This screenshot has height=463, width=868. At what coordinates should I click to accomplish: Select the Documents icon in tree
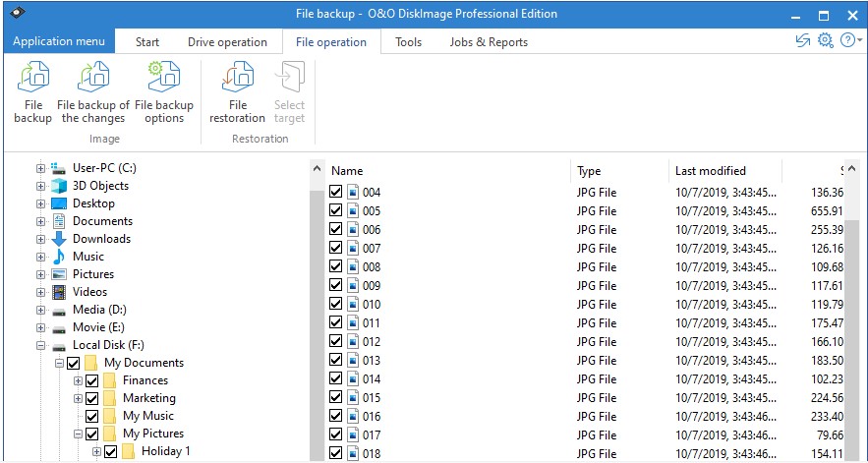click(x=59, y=221)
